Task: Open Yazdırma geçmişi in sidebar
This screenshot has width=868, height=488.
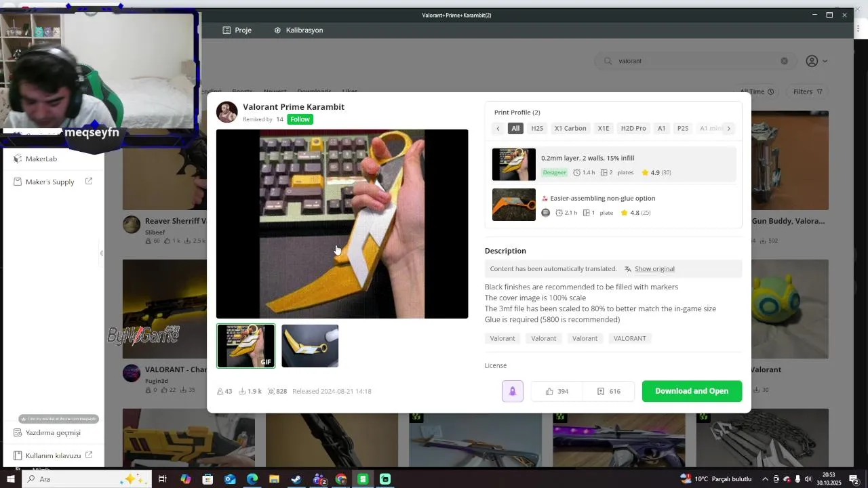Action: [54, 432]
